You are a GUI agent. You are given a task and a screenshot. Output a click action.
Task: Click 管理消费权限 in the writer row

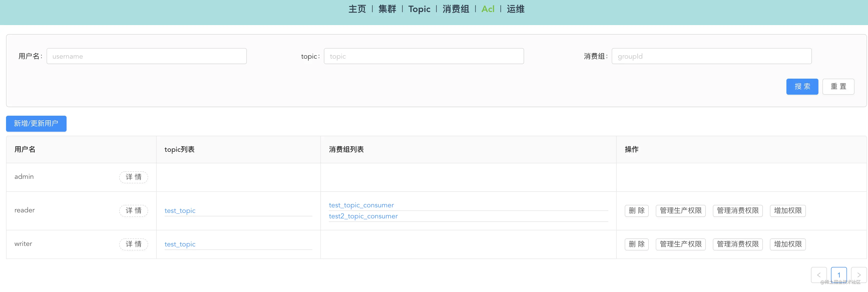pyautogui.click(x=738, y=244)
